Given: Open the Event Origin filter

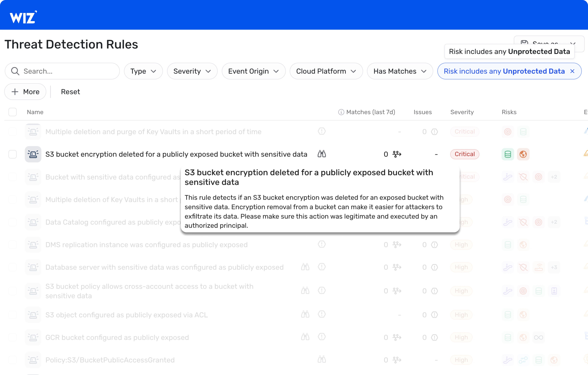Looking at the screenshot, I should (253, 71).
